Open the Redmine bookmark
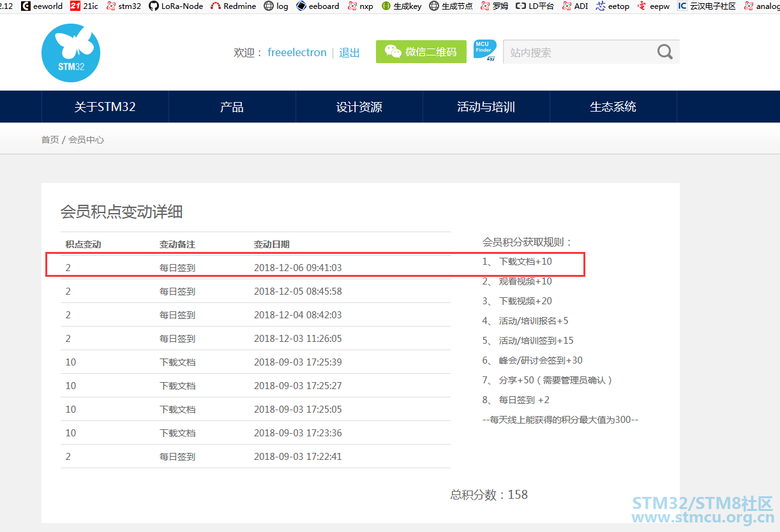Viewport: 780px width, 532px height. pos(234,6)
